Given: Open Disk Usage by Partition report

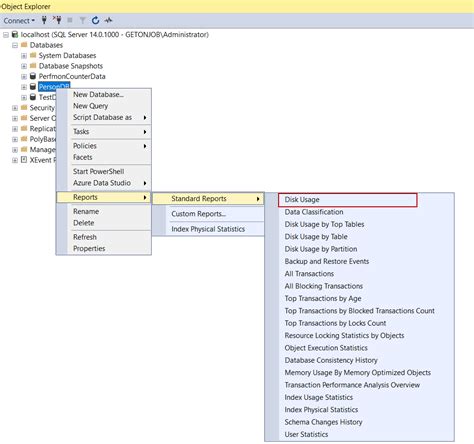Looking at the screenshot, I should [x=321, y=249].
